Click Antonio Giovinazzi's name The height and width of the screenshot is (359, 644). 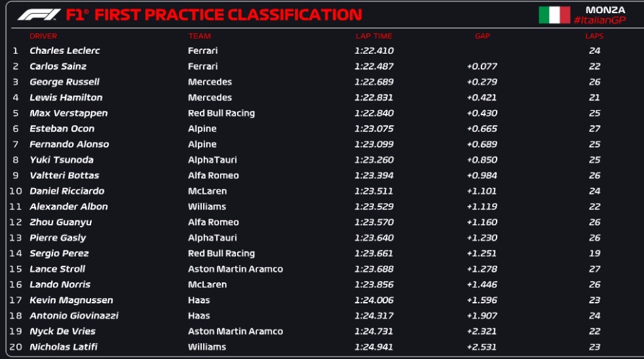74,316
